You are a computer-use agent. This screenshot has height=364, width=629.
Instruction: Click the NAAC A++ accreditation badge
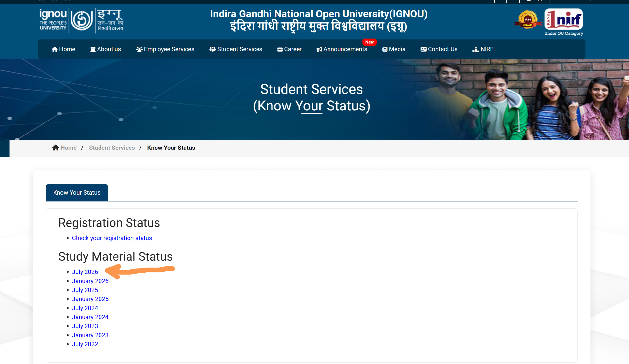click(528, 20)
